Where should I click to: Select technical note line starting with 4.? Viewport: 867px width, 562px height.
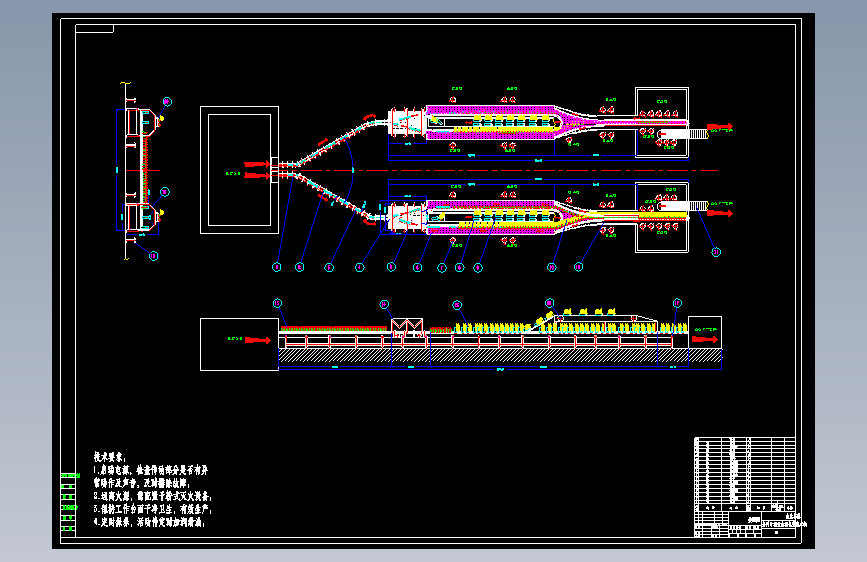149,522
